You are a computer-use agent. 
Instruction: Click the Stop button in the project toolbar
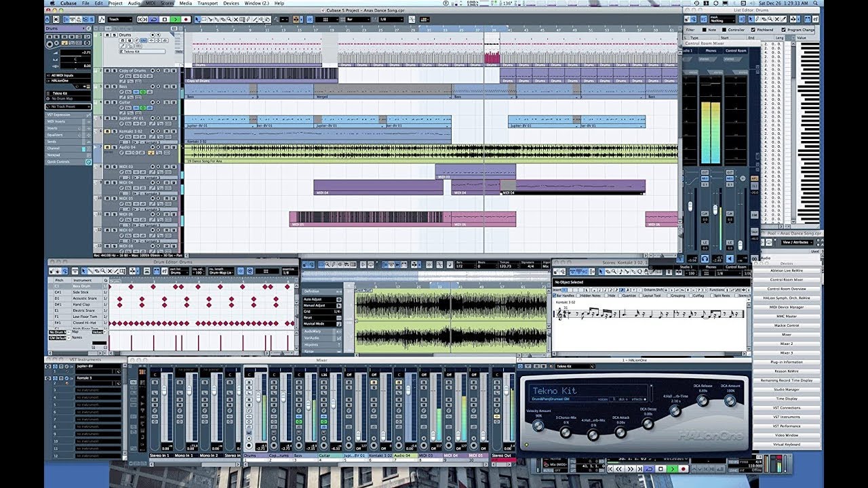(165, 20)
